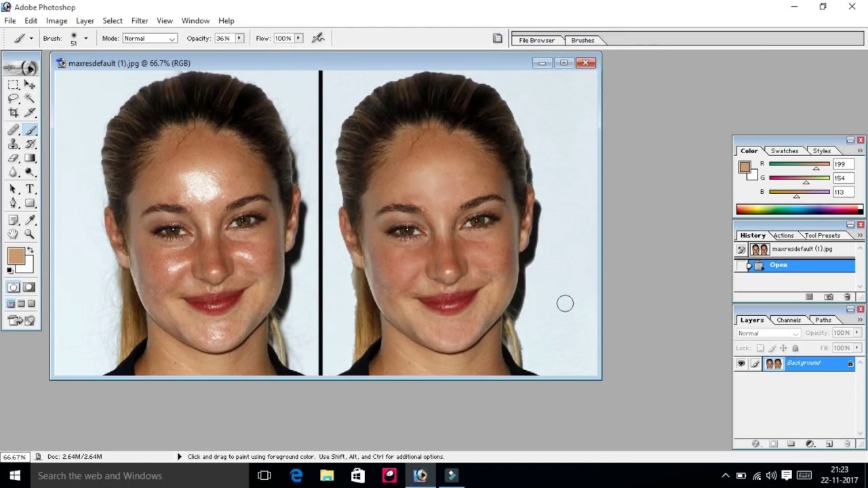
Task: Enable Quick Mask mode
Action: click(x=30, y=287)
